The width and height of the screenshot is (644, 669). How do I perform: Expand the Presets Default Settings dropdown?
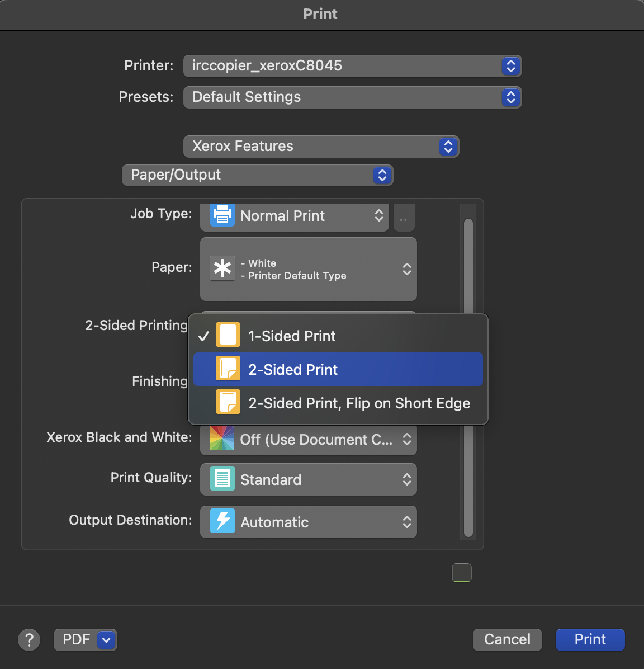pos(352,97)
